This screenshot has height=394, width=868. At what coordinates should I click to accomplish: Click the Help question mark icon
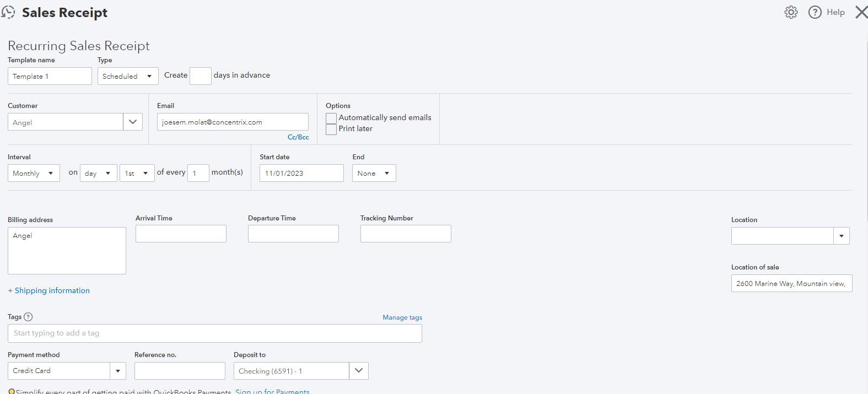(x=815, y=12)
